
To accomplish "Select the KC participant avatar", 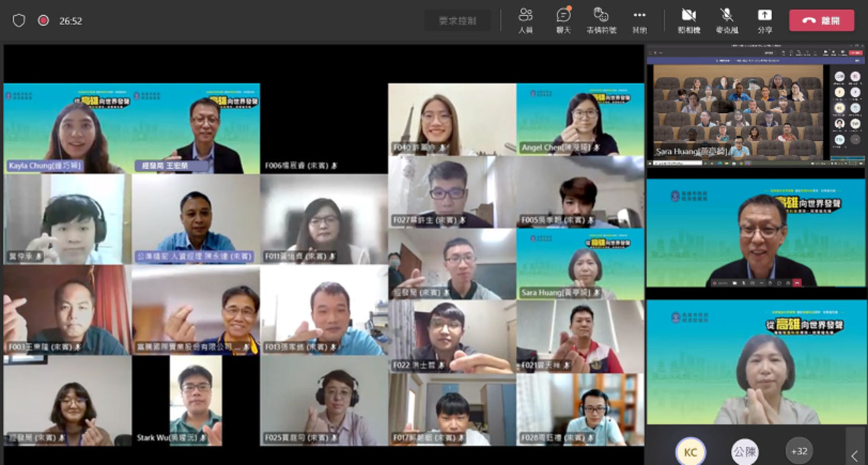I will (690, 451).
